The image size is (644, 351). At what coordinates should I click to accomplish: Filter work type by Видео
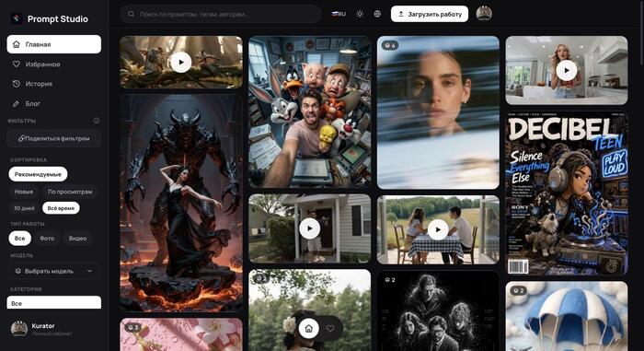(x=77, y=239)
